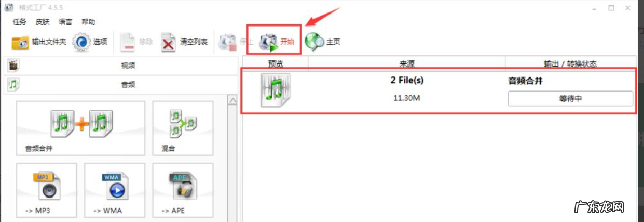Choose the -> MP3 conversion tile
The image size is (644, 222).
pyautogui.click(x=47, y=191)
